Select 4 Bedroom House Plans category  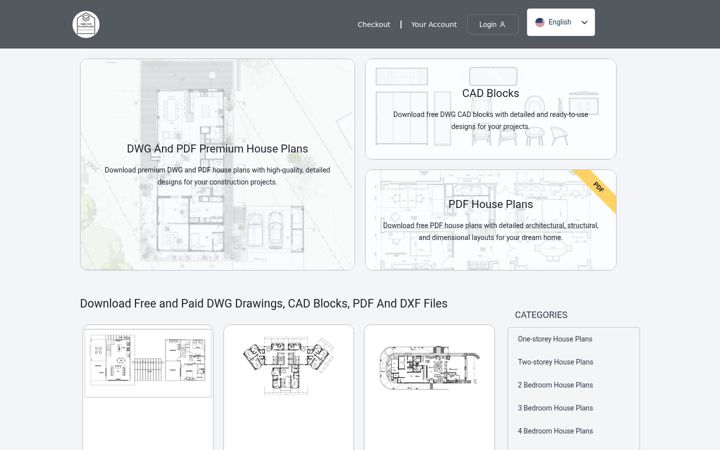555,431
